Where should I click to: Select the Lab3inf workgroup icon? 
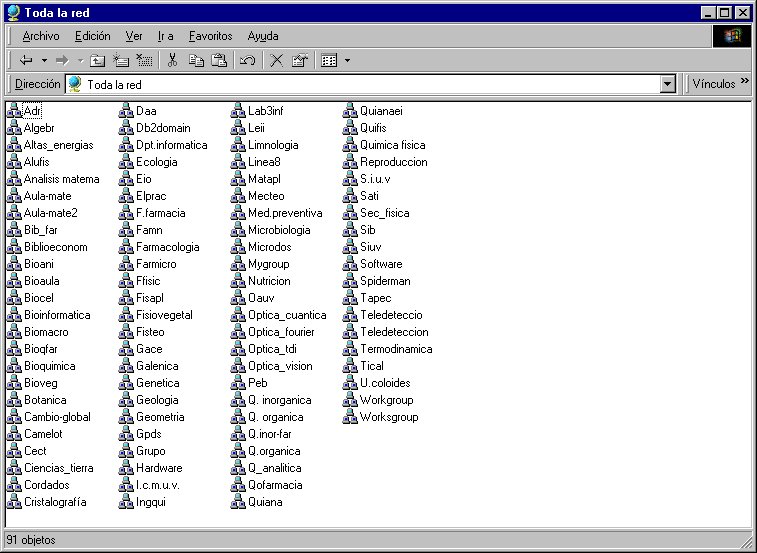pyautogui.click(x=238, y=111)
